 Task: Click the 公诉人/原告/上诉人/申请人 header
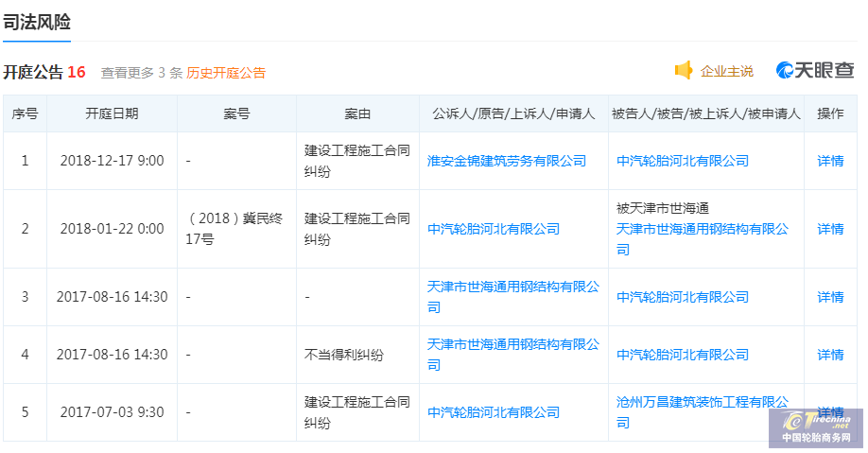click(513, 113)
